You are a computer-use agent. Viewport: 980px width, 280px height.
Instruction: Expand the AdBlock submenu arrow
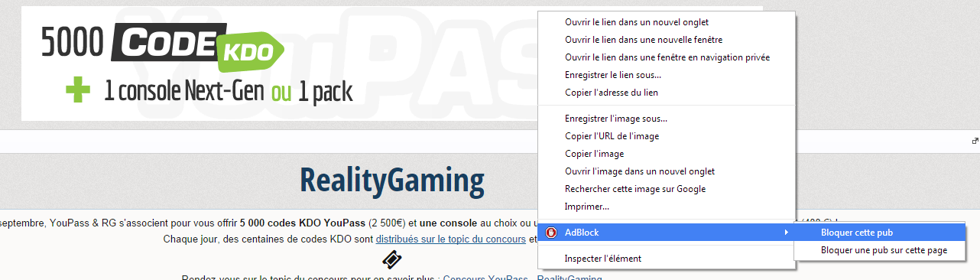(787, 232)
